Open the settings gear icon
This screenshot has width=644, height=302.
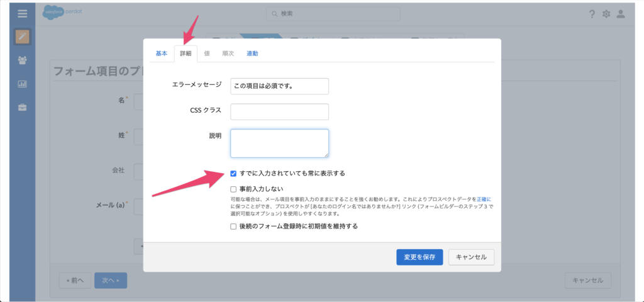point(606,14)
